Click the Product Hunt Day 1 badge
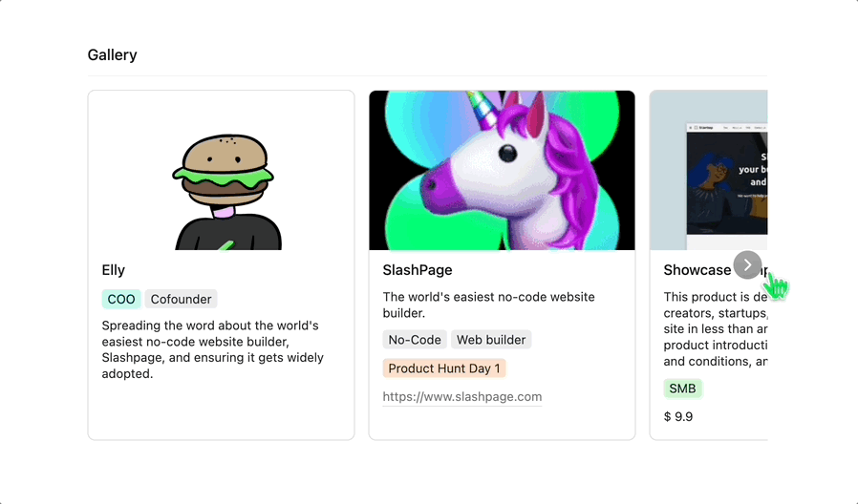The width and height of the screenshot is (858, 504). coord(444,368)
